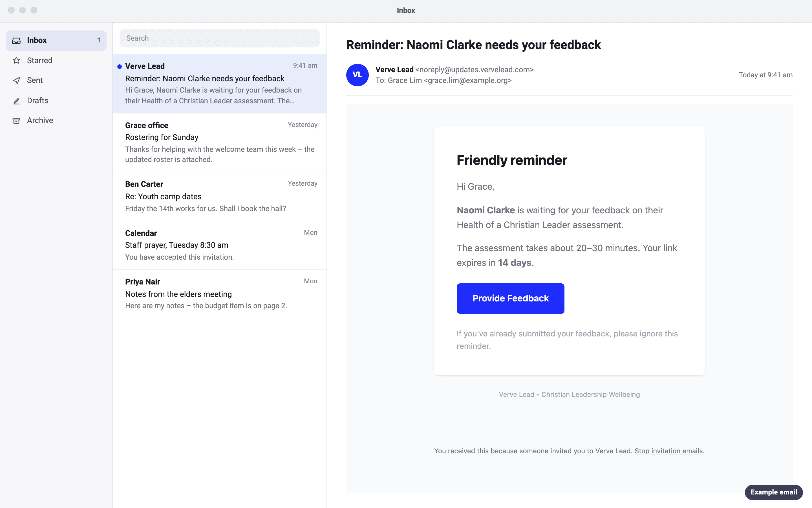Open Priya Nair elders meeting notes email
Viewport: 812px width, 508px height.
click(219, 294)
